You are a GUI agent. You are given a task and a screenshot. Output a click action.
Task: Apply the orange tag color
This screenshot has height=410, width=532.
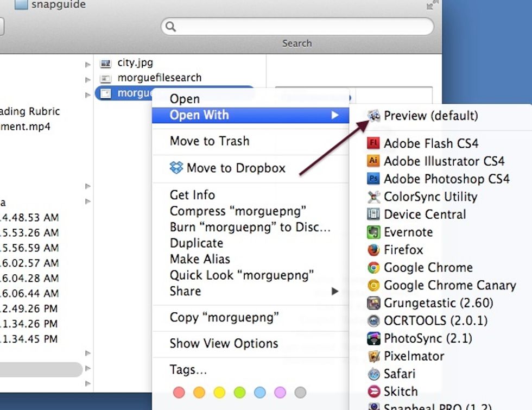[x=199, y=392]
